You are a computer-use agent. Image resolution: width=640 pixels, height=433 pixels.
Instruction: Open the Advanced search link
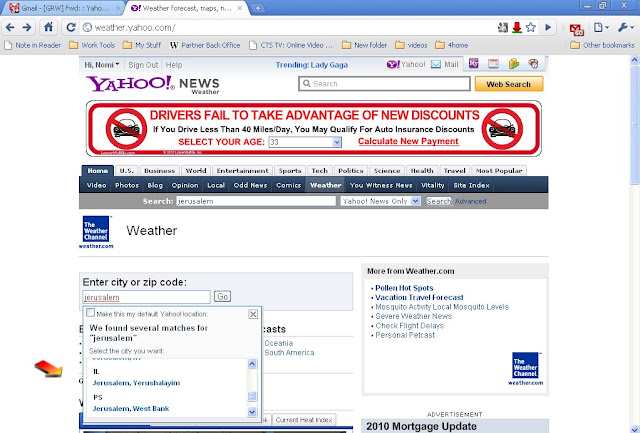[470, 202]
